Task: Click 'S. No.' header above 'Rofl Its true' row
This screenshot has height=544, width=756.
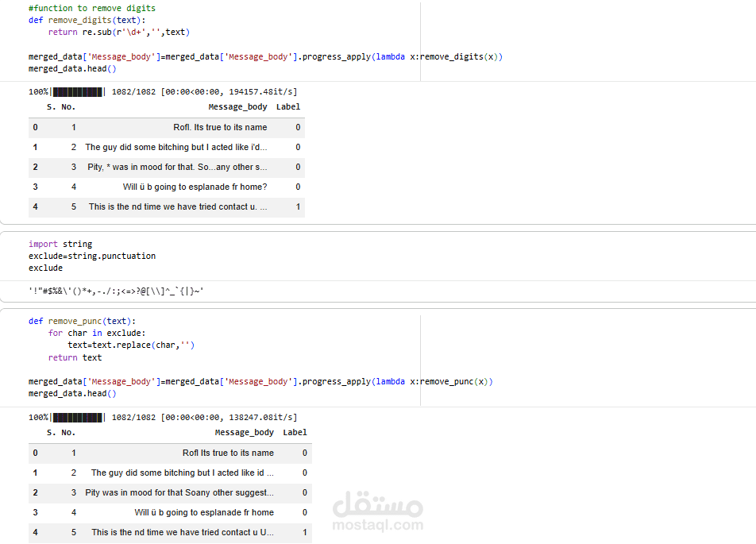Action: tap(60, 433)
